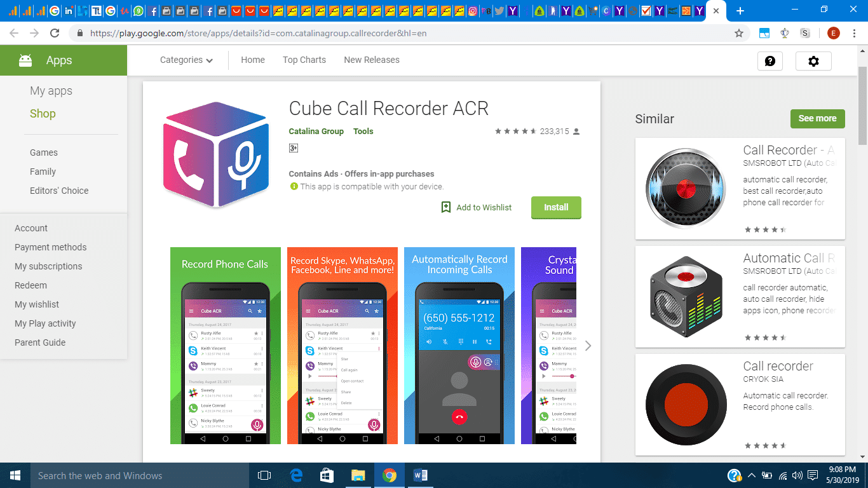Viewport: 868px width, 488px height.
Task: Select Shop in the sidebar
Action: tap(43, 114)
